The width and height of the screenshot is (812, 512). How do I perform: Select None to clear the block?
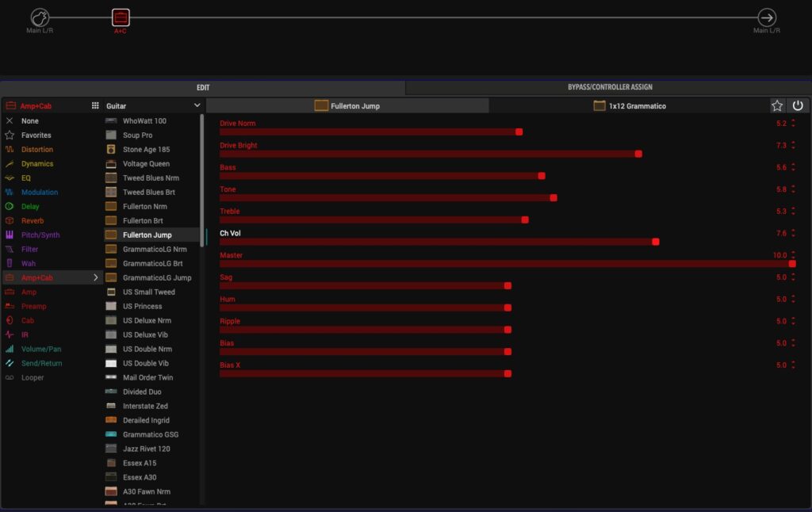(30, 121)
